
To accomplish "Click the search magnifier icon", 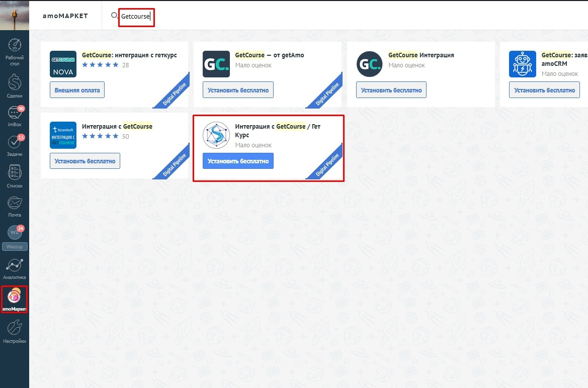I will point(114,16).
